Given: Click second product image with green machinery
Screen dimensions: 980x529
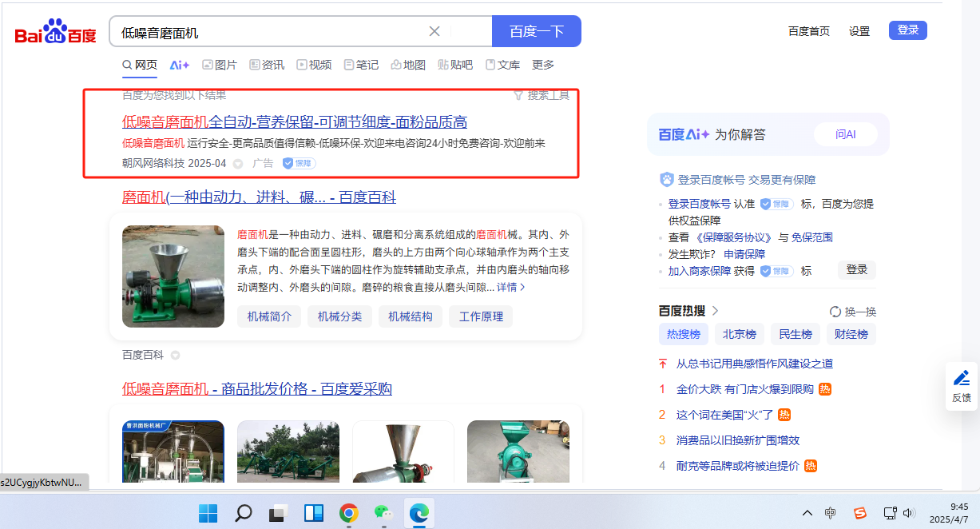Looking at the screenshot, I should click(288, 451).
